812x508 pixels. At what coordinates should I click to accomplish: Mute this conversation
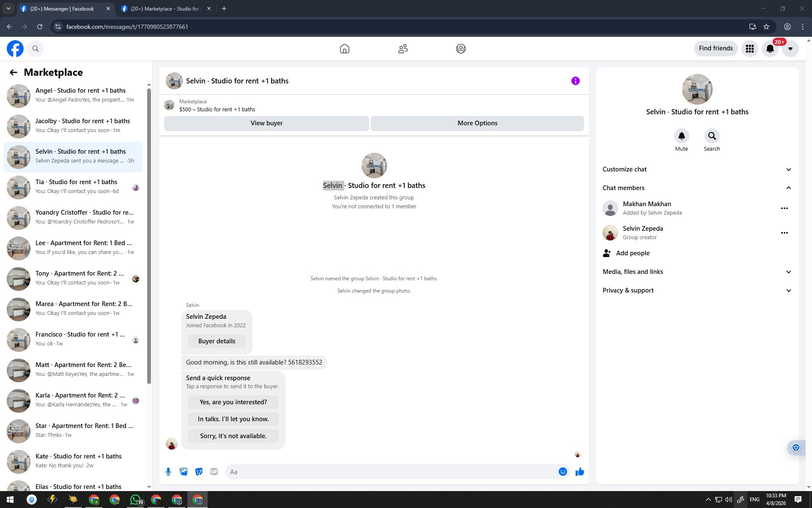coord(681,136)
